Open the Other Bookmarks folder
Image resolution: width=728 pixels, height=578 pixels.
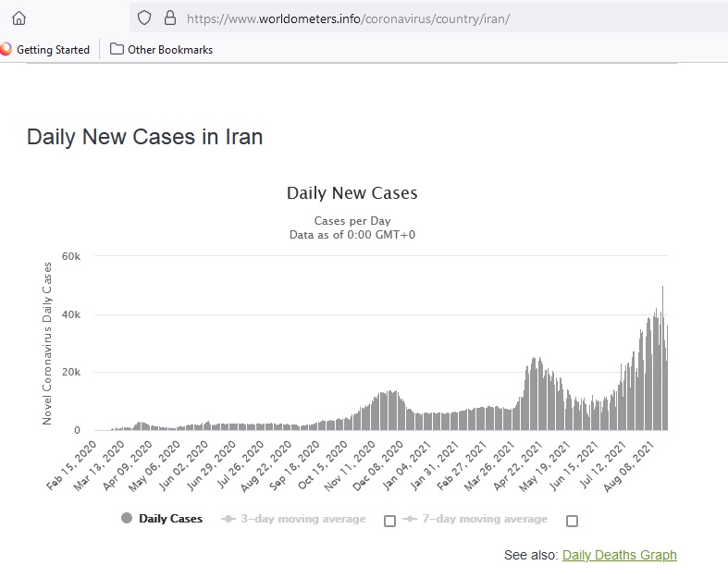[x=162, y=50]
